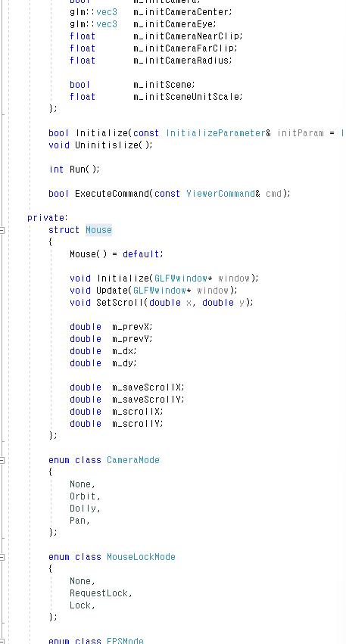Click None under MouseLockMode enum
This screenshot has height=644, width=346.
click(80, 581)
